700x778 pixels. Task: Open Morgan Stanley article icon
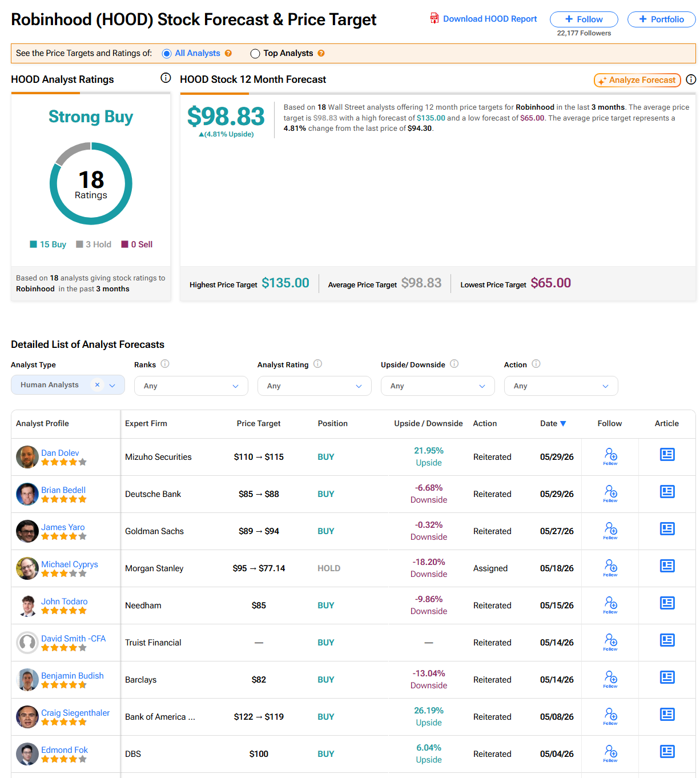[667, 566]
